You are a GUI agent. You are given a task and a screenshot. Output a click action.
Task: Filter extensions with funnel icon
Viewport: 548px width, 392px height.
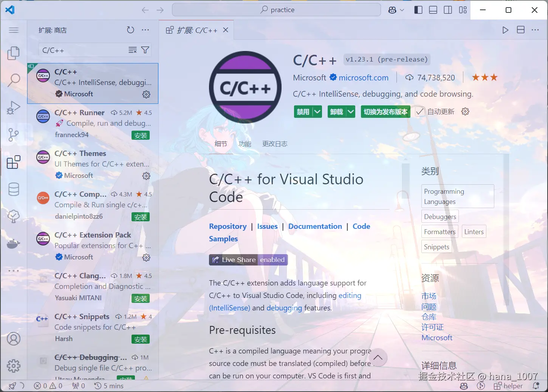(145, 50)
